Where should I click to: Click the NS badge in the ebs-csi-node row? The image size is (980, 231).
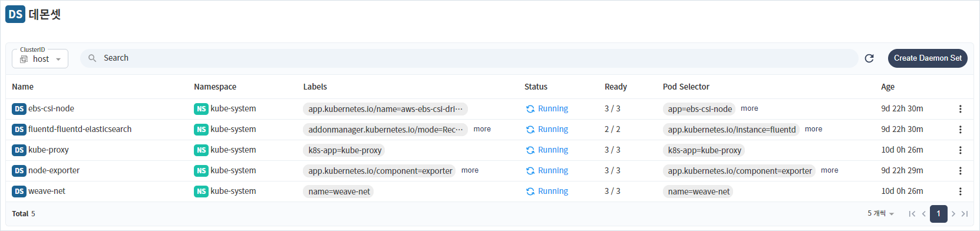pyautogui.click(x=201, y=109)
